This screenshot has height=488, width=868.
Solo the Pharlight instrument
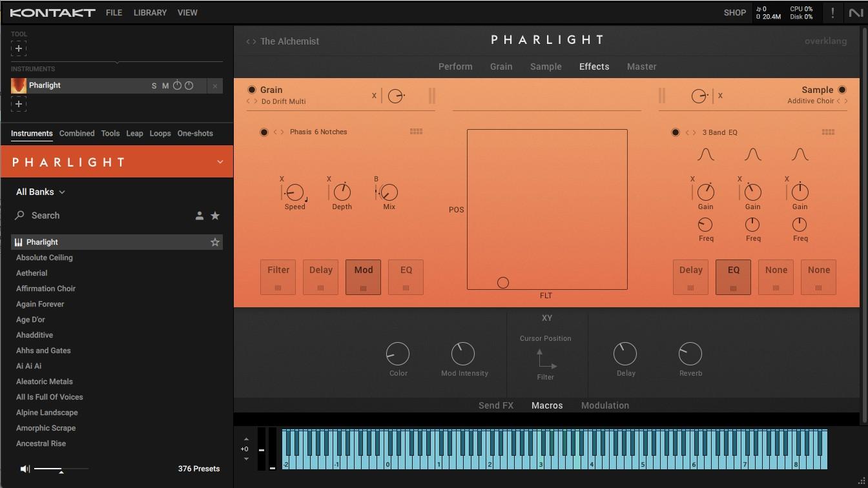(154, 85)
